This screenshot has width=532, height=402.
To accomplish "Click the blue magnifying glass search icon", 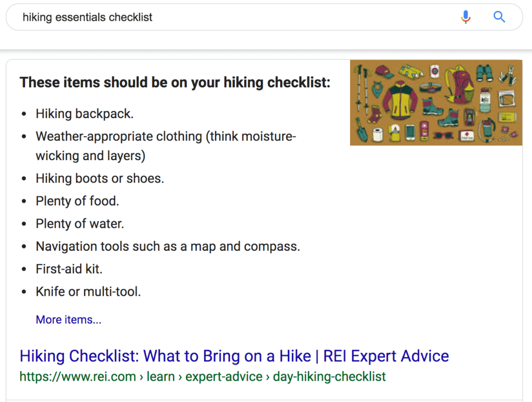I will 499,17.
